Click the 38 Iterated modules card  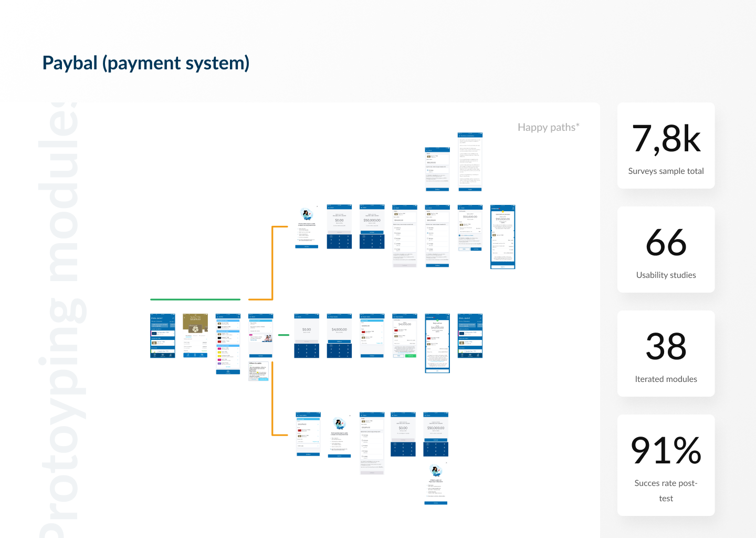click(x=666, y=354)
